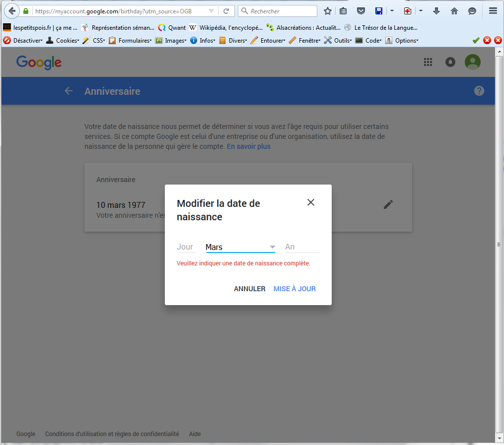
Task: Open the Entourer toolbar menu
Action: 268,41
